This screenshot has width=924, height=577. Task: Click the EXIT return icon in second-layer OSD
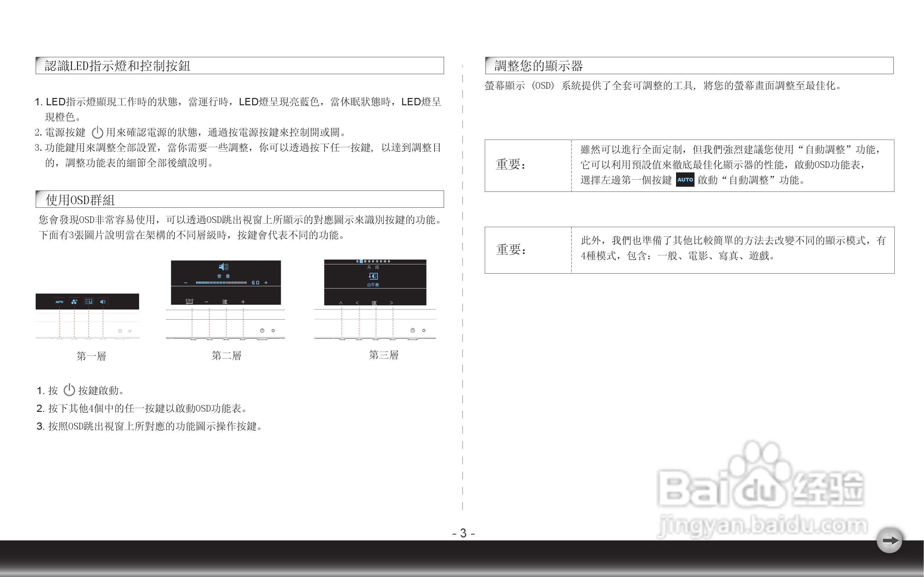coord(189,302)
